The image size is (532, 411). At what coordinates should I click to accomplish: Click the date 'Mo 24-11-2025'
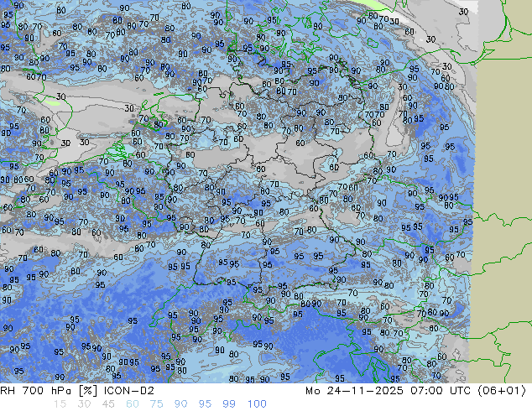(354, 391)
